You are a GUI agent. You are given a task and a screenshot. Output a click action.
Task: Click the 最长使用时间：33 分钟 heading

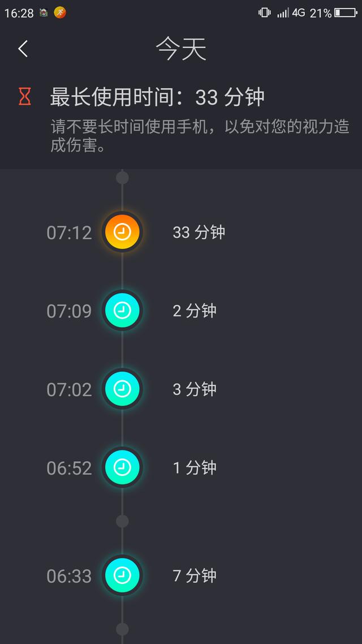[157, 97]
